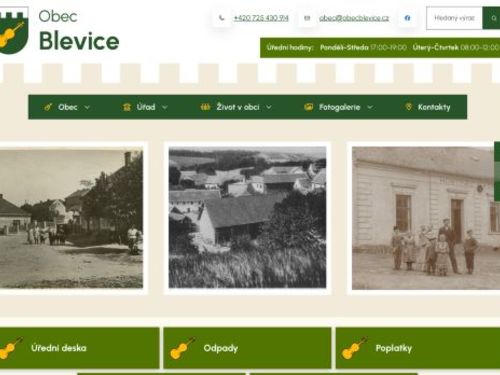Screen dimensions: 500x375
Task: Open the Facebook page icon
Action: (407, 18)
